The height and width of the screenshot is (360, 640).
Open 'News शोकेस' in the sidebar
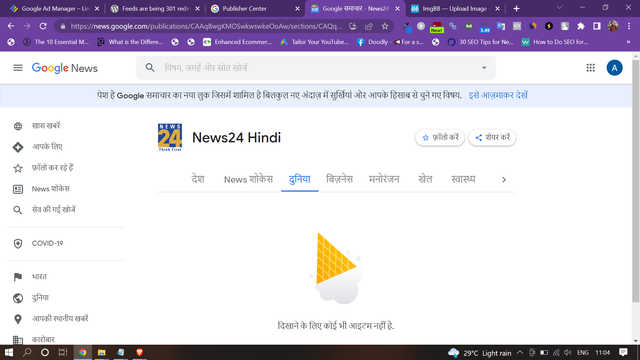pos(51,189)
